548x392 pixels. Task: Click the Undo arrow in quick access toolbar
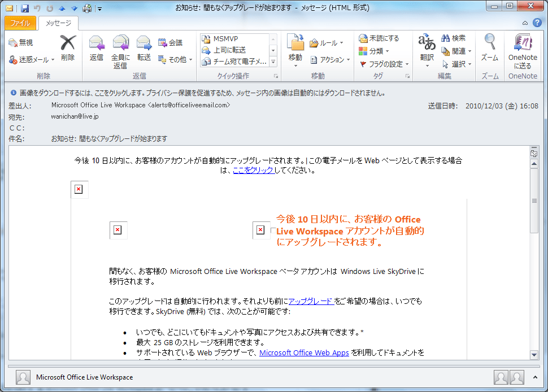(x=37, y=8)
